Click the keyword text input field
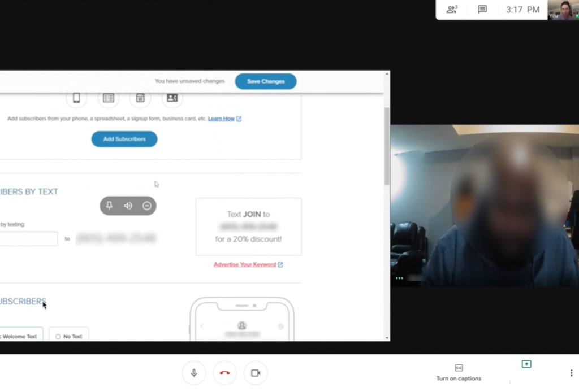Screen dimensions: 579x392 pyautogui.click(x=28, y=239)
